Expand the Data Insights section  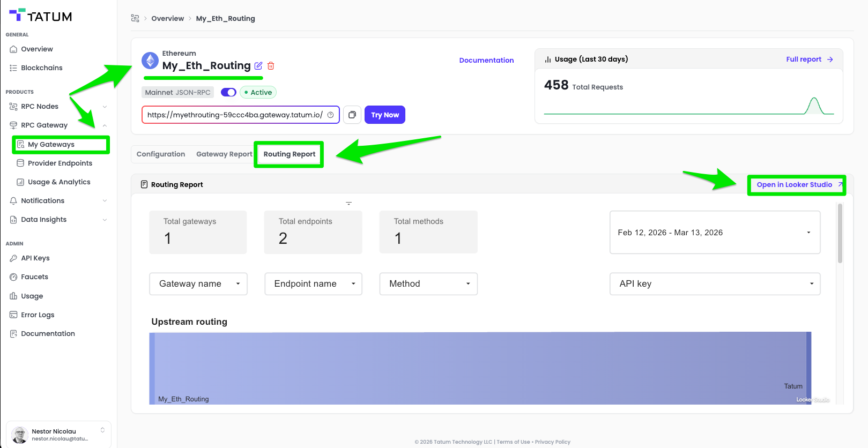[x=105, y=220]
